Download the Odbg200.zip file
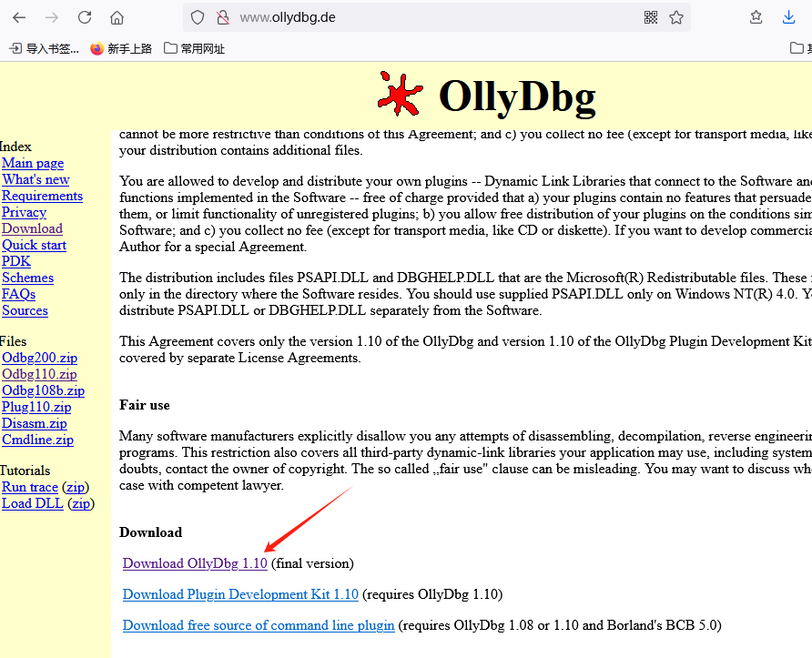 click(x=39, y=359)
